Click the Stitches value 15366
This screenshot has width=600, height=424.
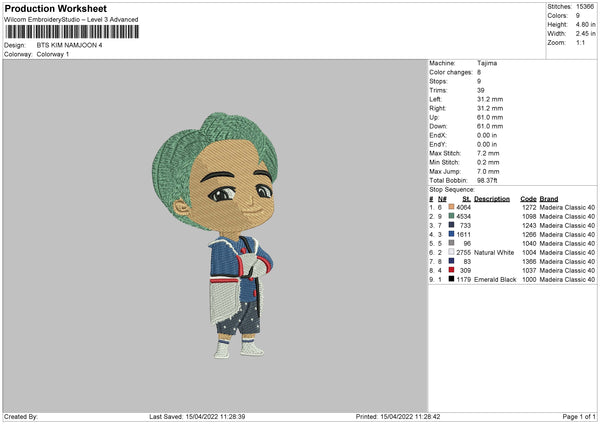coord(585,7)
